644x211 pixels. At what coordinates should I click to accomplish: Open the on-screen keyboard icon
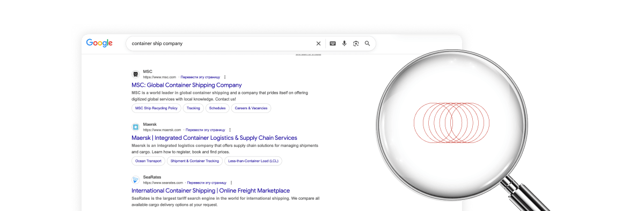coord(333,43)
